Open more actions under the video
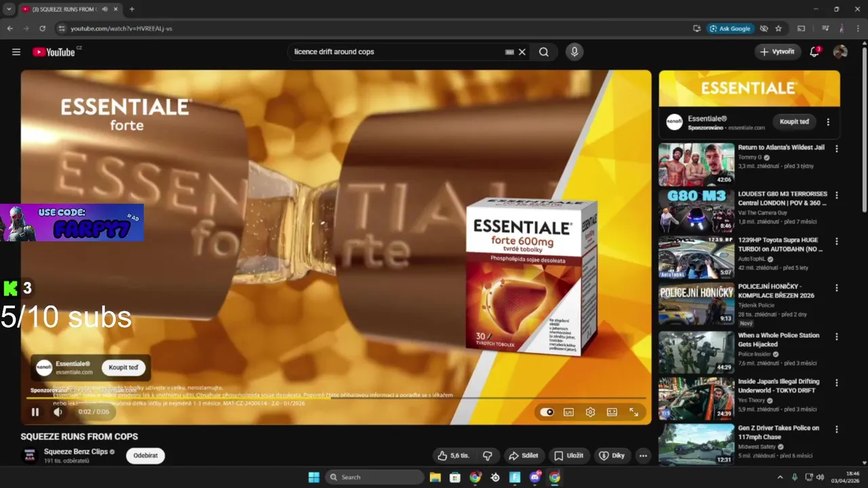Screen dimensions: 868x488 pos(643,455)
